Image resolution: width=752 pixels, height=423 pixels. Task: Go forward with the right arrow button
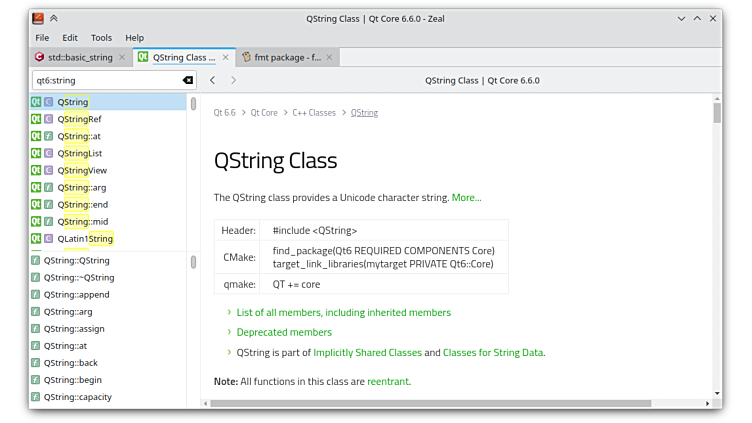[234, 80]
